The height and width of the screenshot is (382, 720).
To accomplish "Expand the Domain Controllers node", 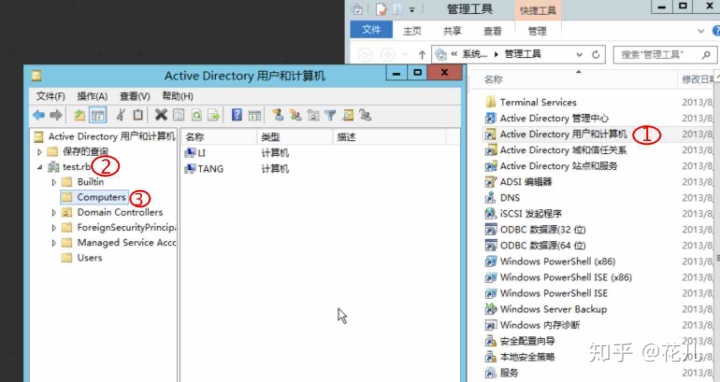I will click(54, 213).
